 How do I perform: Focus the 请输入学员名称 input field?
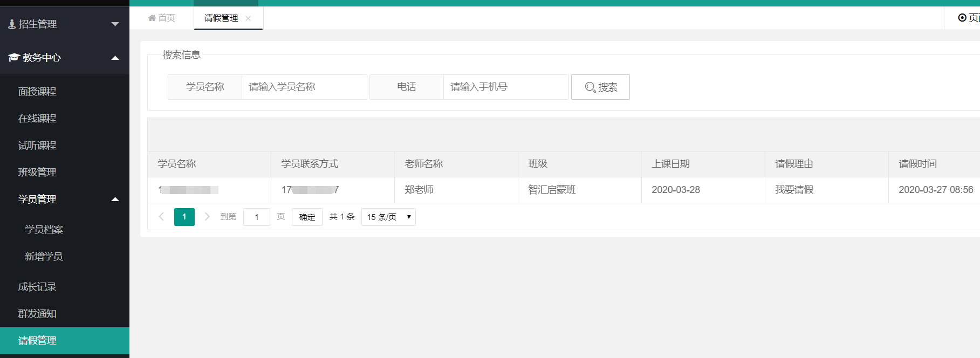click(x=304, y=87)
